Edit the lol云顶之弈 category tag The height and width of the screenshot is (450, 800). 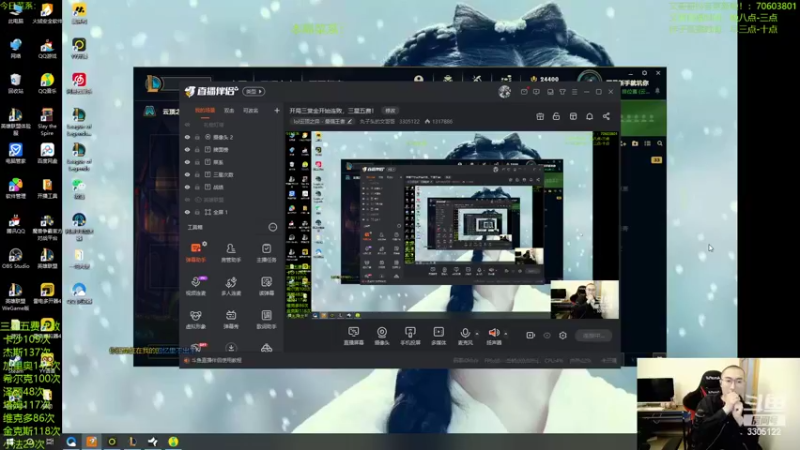pos(322,122)
